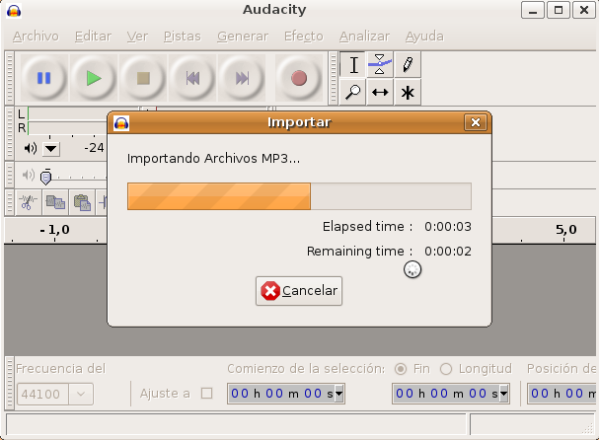The image size is (600, 440).
Task: Choose the Longitud radio button
Action: (x=446, y=368)
